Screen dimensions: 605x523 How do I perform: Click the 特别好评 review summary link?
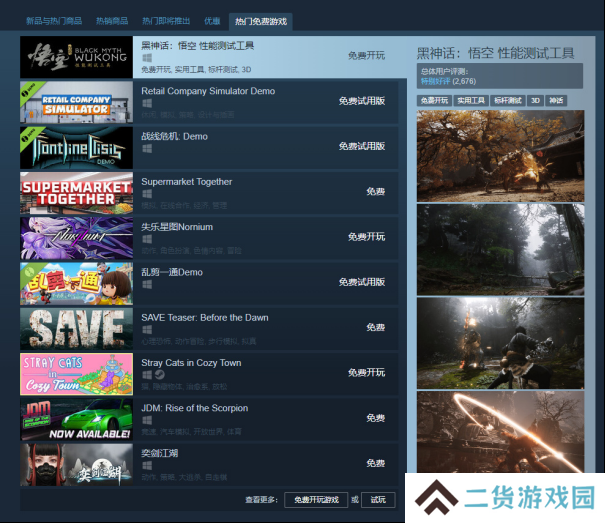(435, 81)
